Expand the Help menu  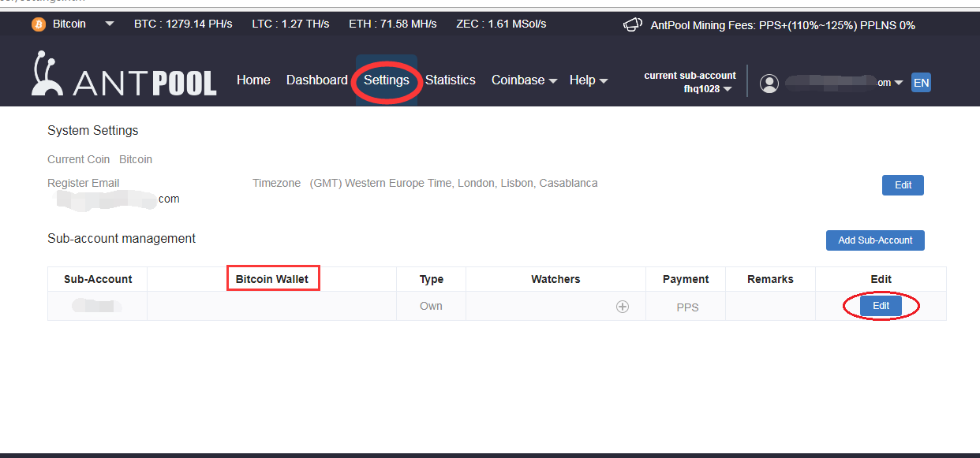589,80
